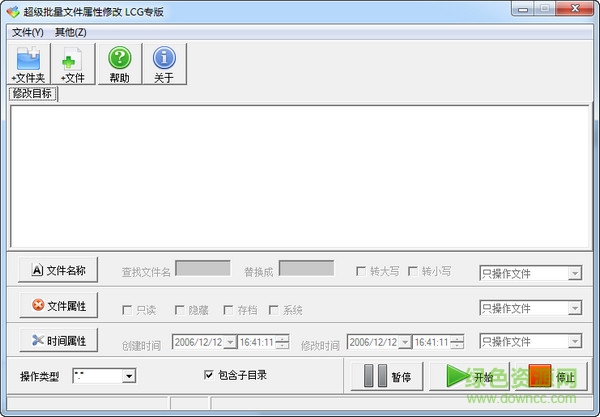This screenshot has width=600, height=417.
Task: Click the +文件夹 add folder icon
Action: coord(27,63)
